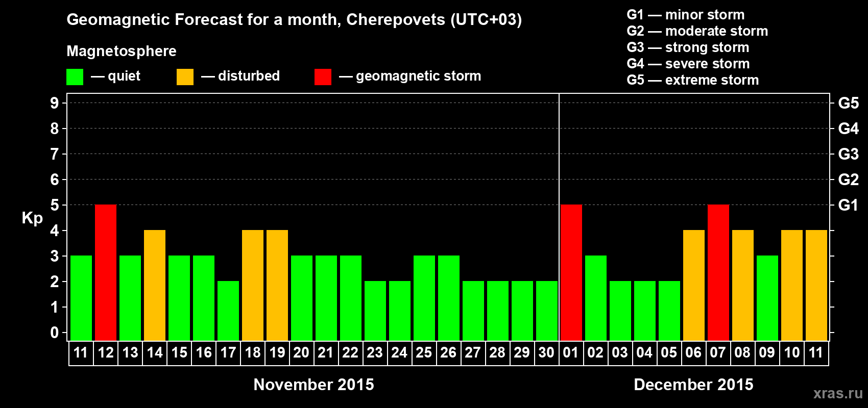
Task: Click the 'November 2015' month label
Action: (x=314, y=385)
